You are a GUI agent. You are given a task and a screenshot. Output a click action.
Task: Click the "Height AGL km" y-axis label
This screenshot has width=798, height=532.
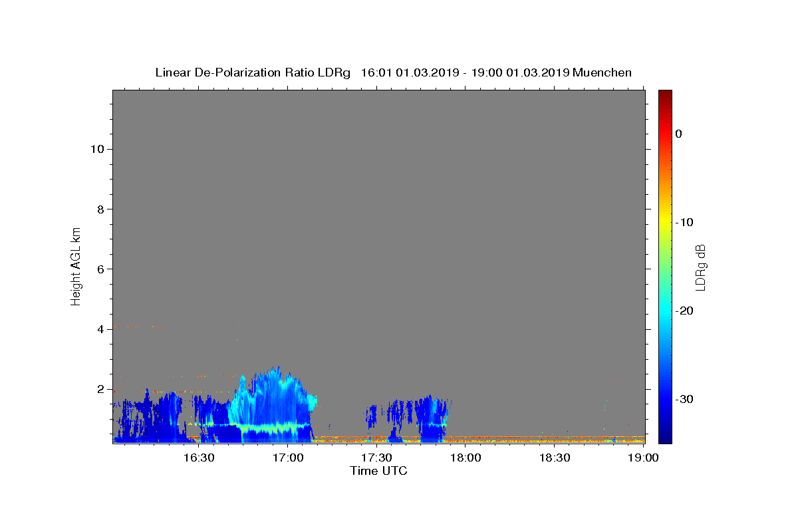(x=76, y=265)
